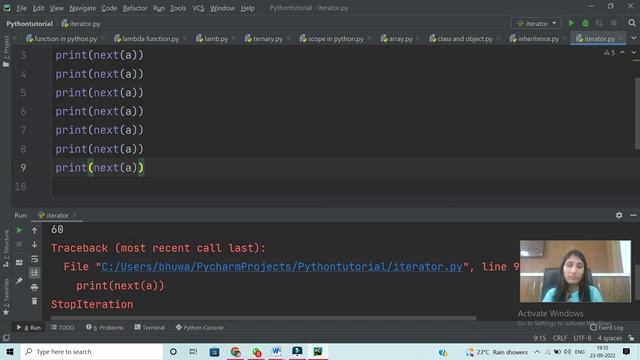
Task: Open the Refactor menu
Action: click(135, 8)
